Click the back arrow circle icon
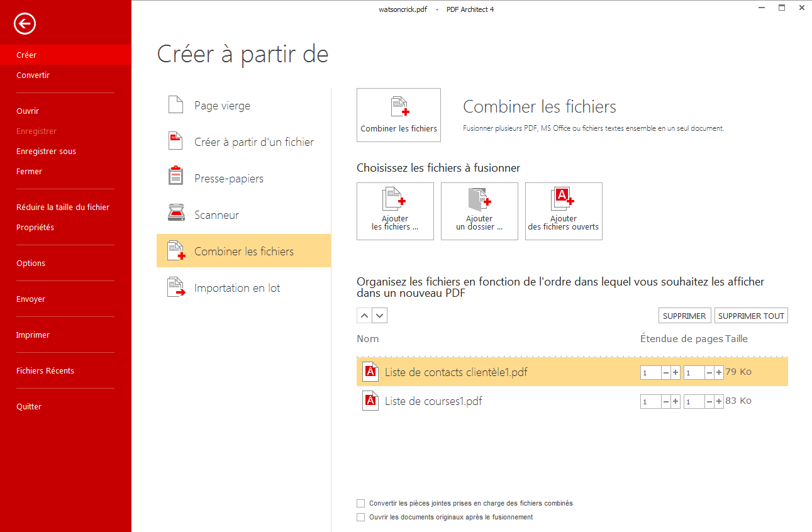This screenshot has width=812, height=532. pos(25,25)
